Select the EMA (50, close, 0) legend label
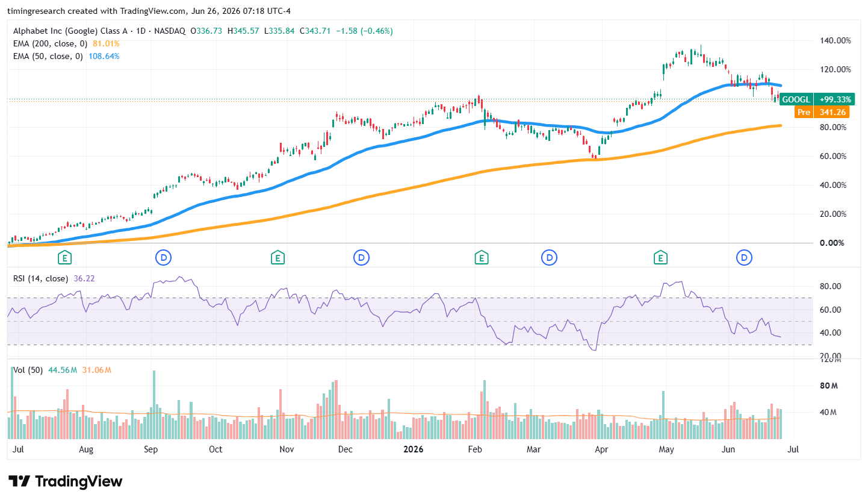 48,56
